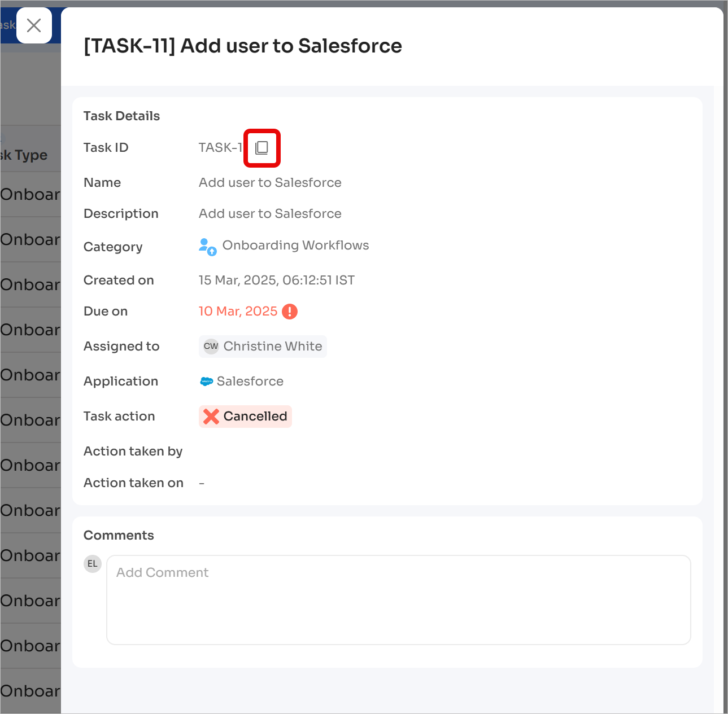Click the red X icon in the Cancelled badge

click(211, 417)
